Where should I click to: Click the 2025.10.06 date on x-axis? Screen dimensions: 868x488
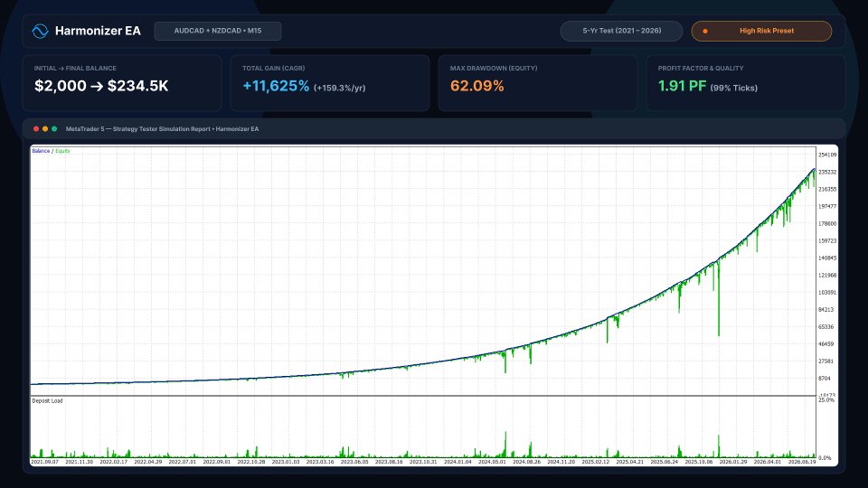point(699,462)
